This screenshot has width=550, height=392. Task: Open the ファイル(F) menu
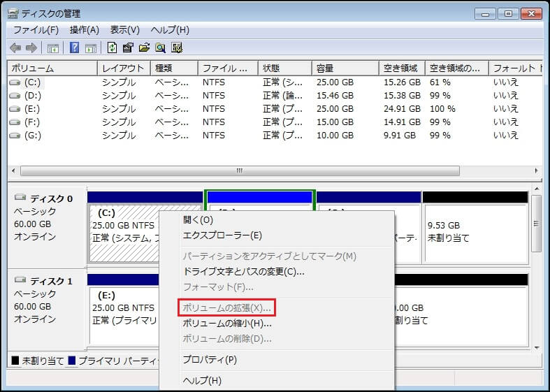pos(36,30)
